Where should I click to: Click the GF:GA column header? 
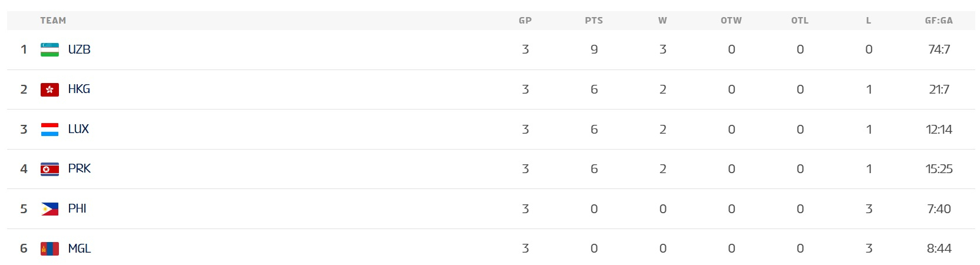tap(939, 21)
